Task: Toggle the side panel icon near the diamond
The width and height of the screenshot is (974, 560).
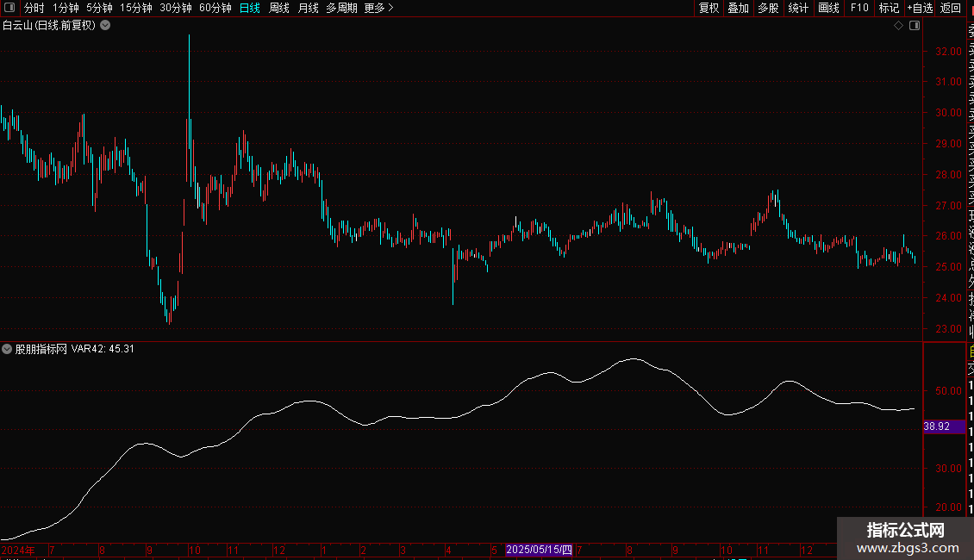Action: [x=915, y=26]
